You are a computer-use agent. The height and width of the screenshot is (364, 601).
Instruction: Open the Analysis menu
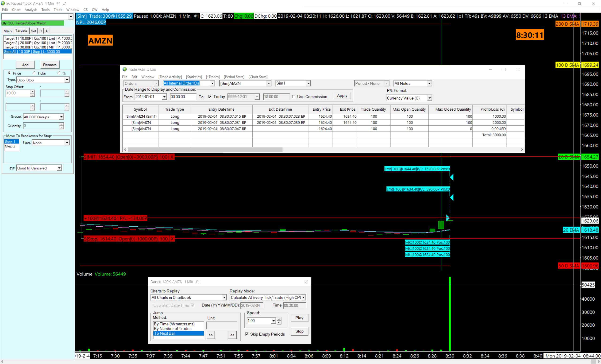click(31, 10)
